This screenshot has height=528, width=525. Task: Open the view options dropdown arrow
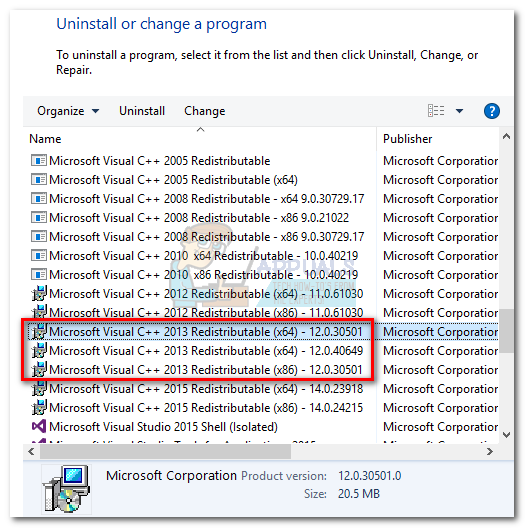459,111
